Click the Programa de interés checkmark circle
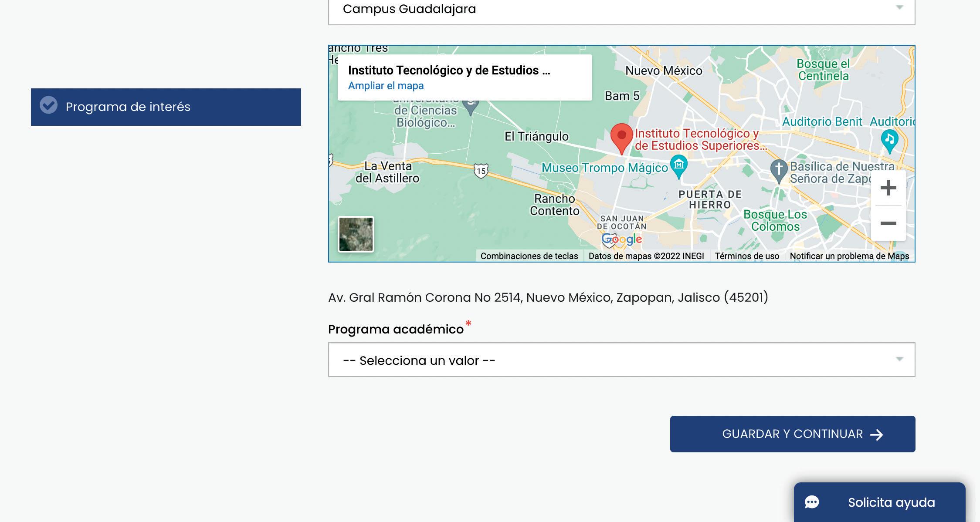Image resolution: width=980 pixels, height=522 pixels. pyautogui.click(x=48, y=105)
